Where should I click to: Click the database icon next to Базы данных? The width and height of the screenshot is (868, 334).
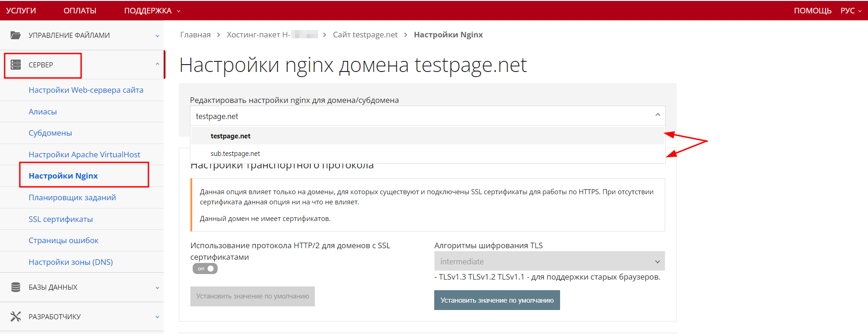16,287
